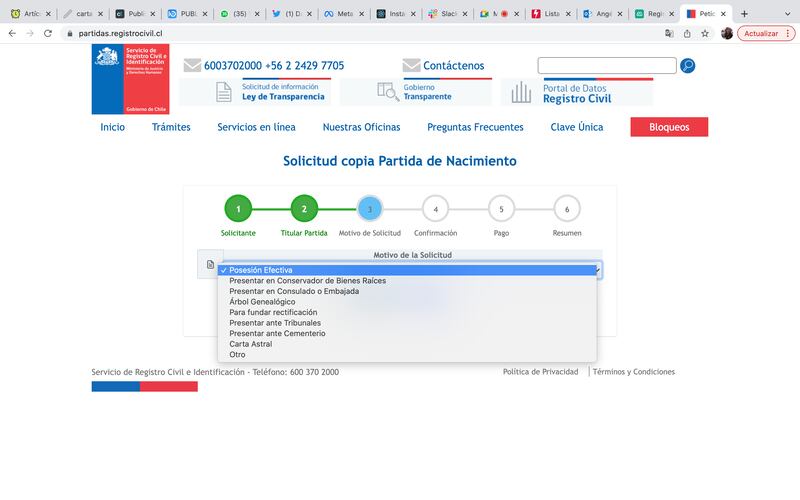Open Nuestras Oficinas menu
Image resolution: width=800 pixels, height=500 pixels.
click(361, 127)
